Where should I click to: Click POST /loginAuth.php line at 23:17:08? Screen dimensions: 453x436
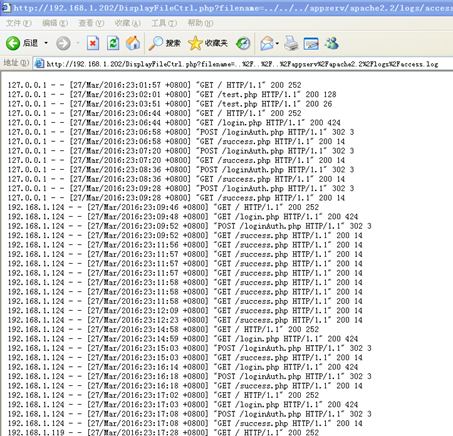point(189,414)
